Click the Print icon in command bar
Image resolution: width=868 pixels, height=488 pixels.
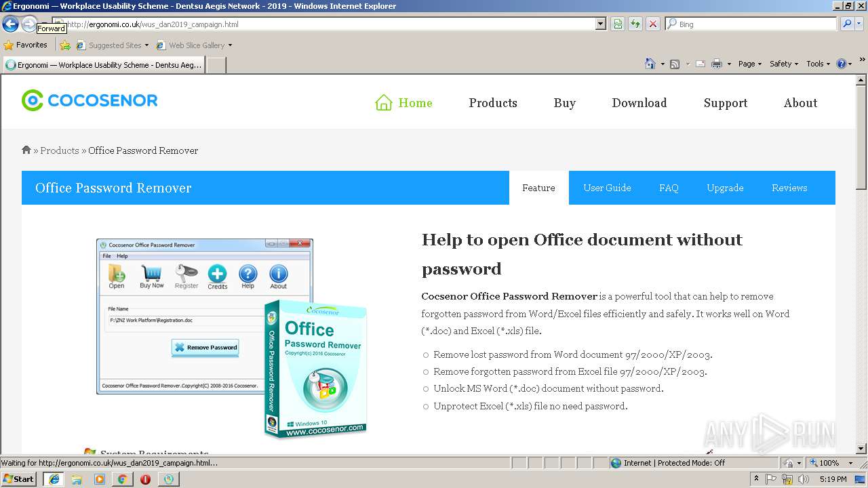[717, 64]
